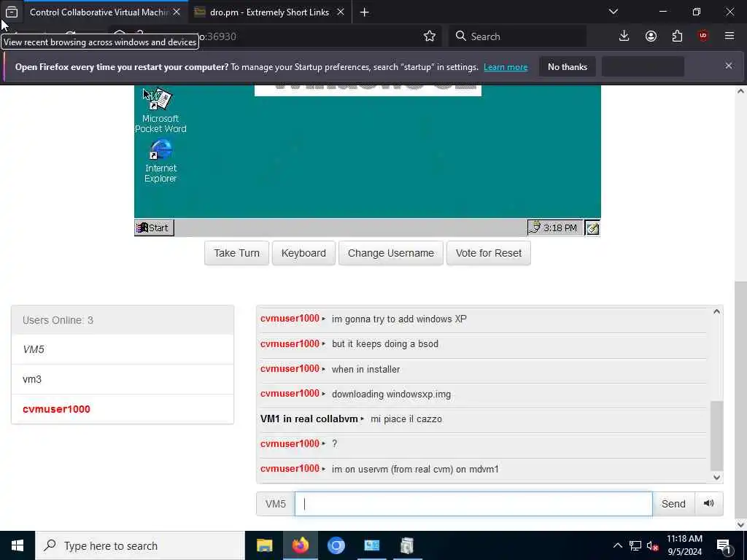Open Firefox View recent browsing icon
Image resolution: width=747 pixels, height=560 pixels.
point(12,12)
